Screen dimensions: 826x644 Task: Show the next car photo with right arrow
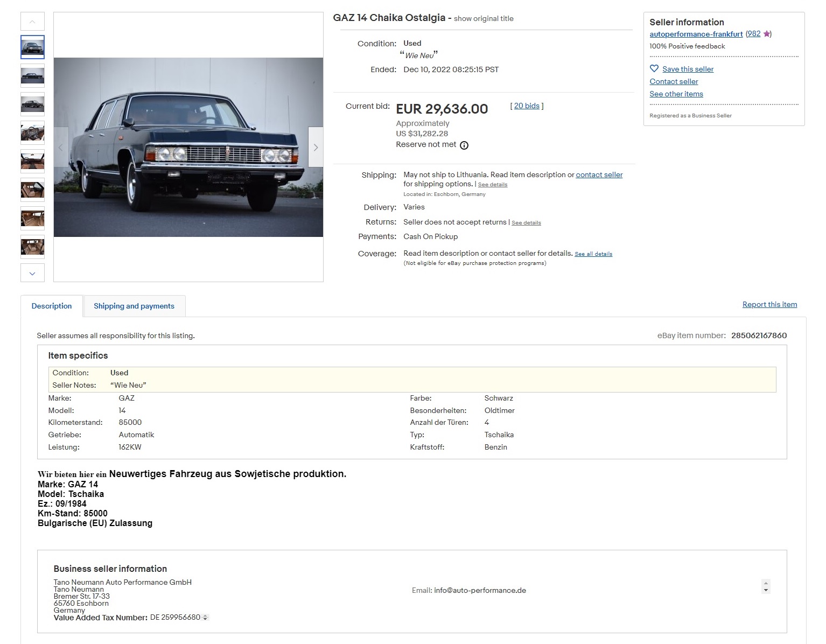pyautogui.click(x=316, y=147)
